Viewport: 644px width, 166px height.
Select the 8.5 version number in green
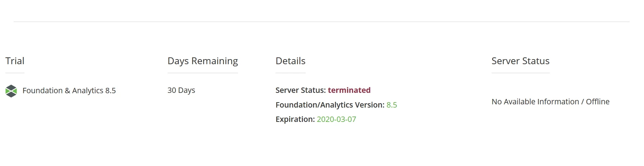[x=392, y=105]
